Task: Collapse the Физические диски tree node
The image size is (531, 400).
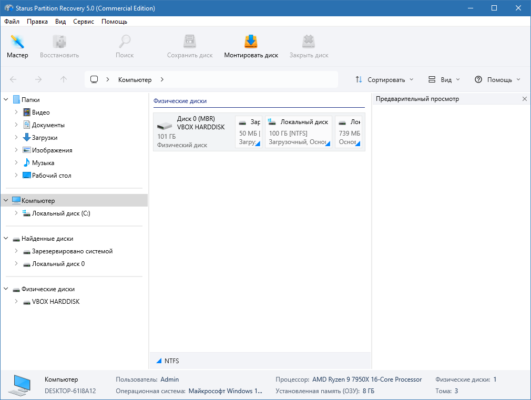Action: click(x=6, y=289)
